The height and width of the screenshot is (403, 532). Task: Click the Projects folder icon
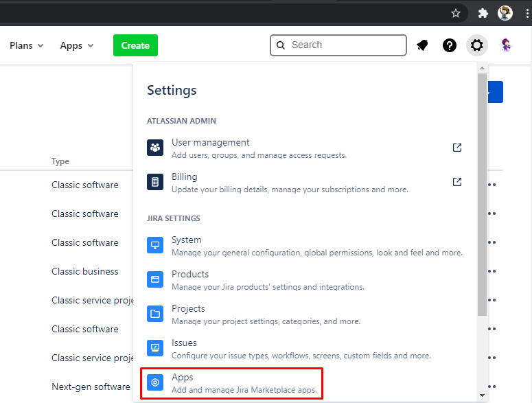155,314
